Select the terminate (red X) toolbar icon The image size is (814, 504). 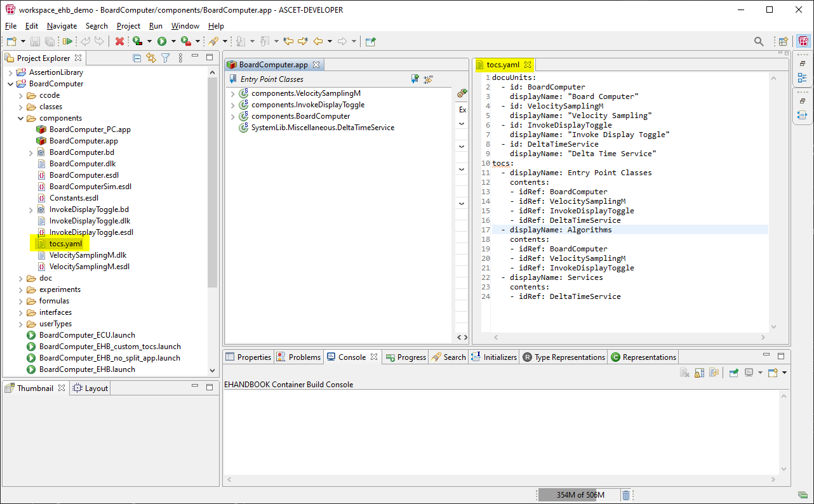point(120,41)
